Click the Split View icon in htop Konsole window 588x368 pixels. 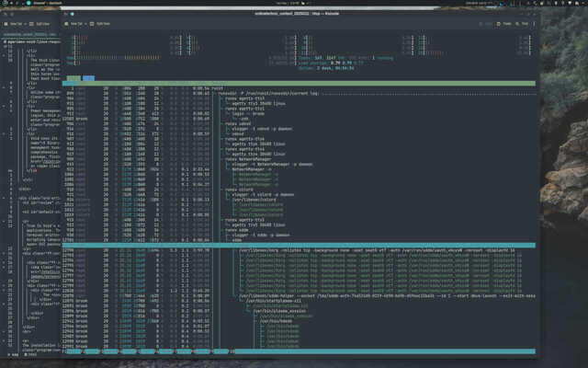(92, 24)
